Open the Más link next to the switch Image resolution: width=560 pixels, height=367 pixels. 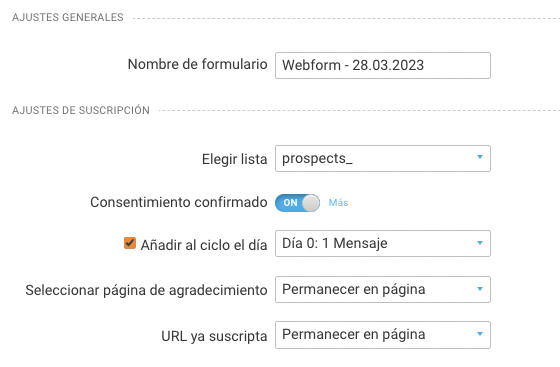point(338,202)
